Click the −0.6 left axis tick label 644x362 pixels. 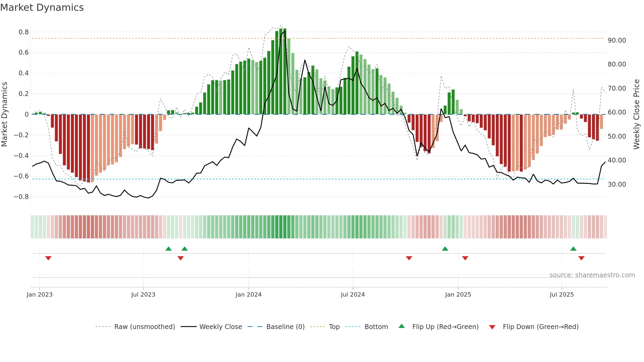point(21,176)
